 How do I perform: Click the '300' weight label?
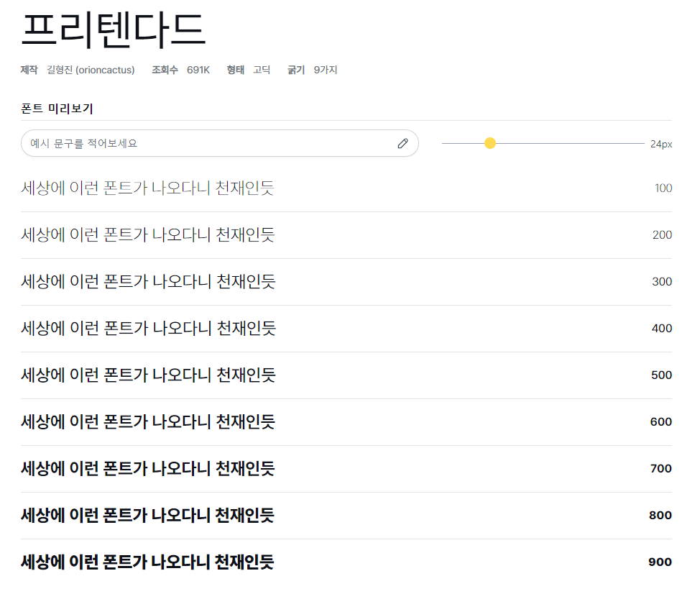tap(662, 282)
